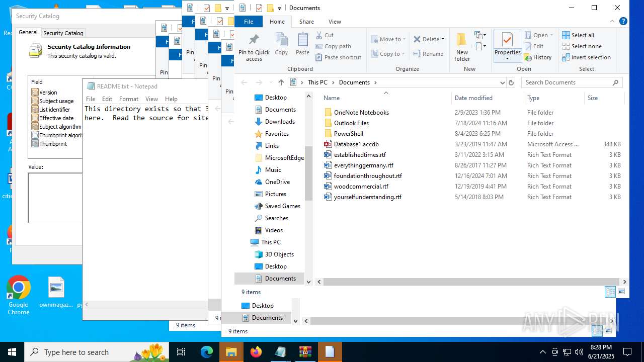Open Copy to dropdown
Screen dimensions: 644x362
(388, 54)
